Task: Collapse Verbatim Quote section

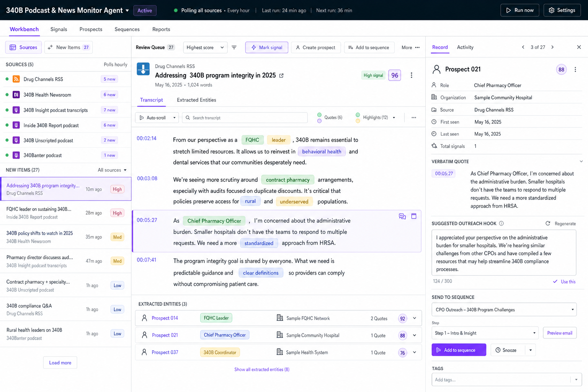Action: tap(581, 162)
